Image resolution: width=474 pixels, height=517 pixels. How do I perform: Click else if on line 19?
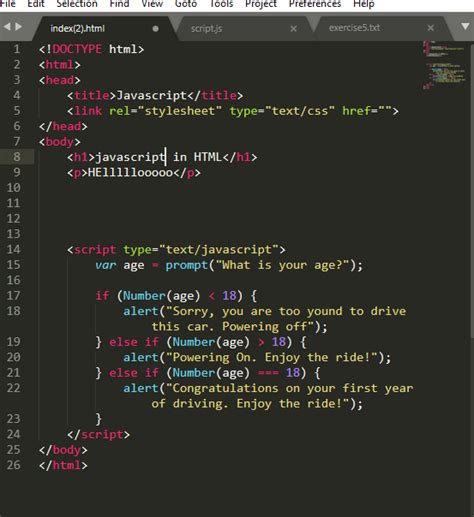(x=134, y=342)
